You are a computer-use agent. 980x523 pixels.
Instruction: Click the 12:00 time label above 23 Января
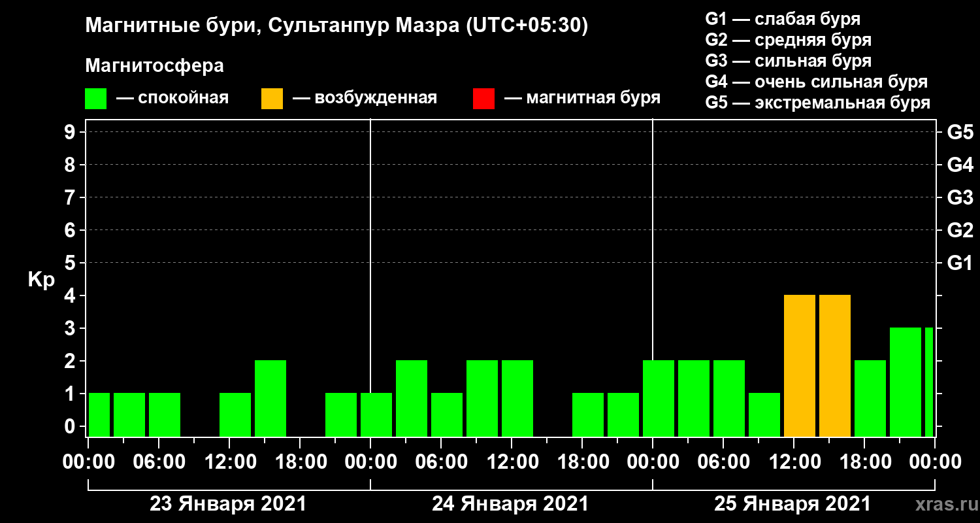(230, 462)
